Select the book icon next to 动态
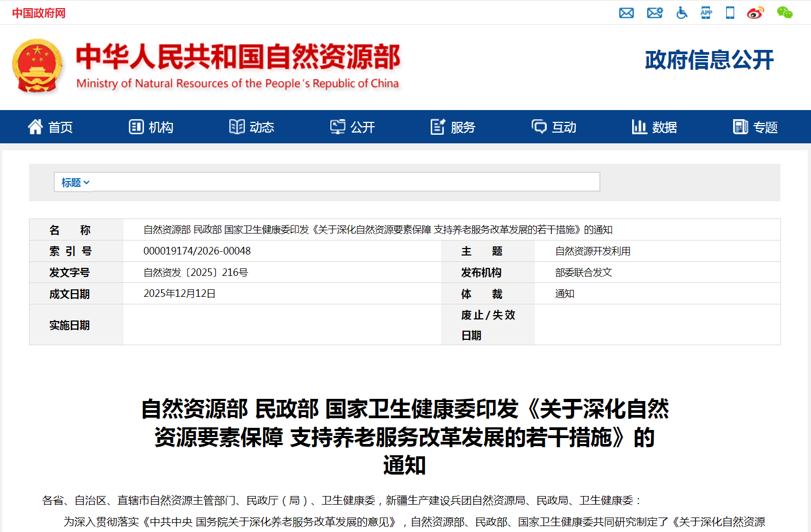The image size is (811, 532). point(237,126)
